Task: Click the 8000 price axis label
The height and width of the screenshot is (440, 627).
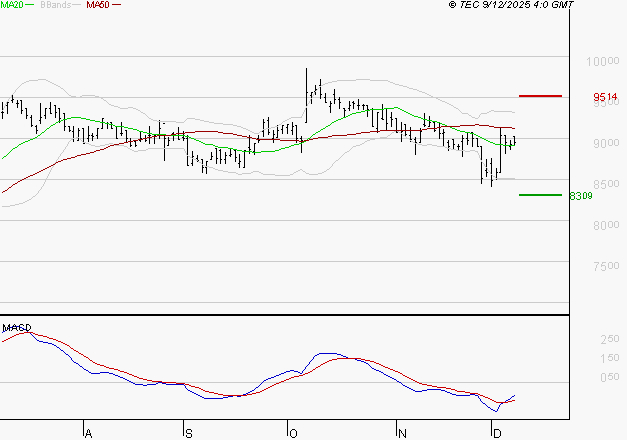Action: click(x=606, y=225)
